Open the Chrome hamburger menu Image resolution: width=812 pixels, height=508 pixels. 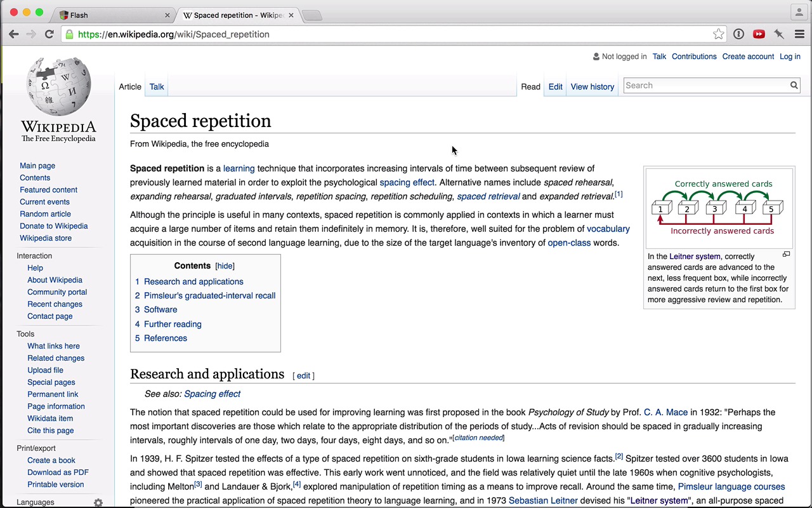[799, 34]
